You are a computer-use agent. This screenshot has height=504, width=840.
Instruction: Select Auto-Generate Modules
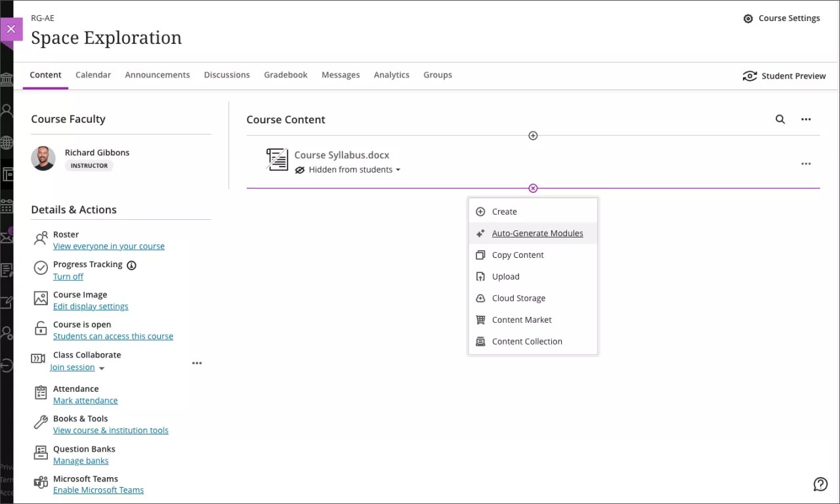click(x=537, y=233)
